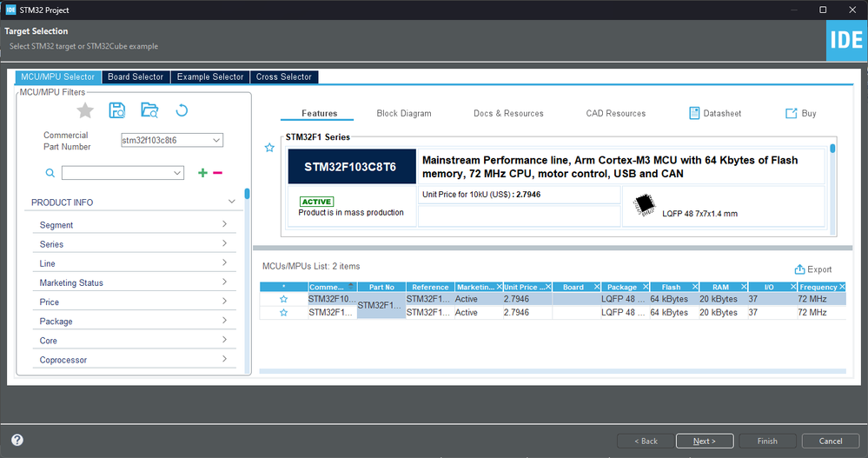The height and width of the screenshot is (458, 868).
Task: Select the Features tab
Action: tap(320, 113)
